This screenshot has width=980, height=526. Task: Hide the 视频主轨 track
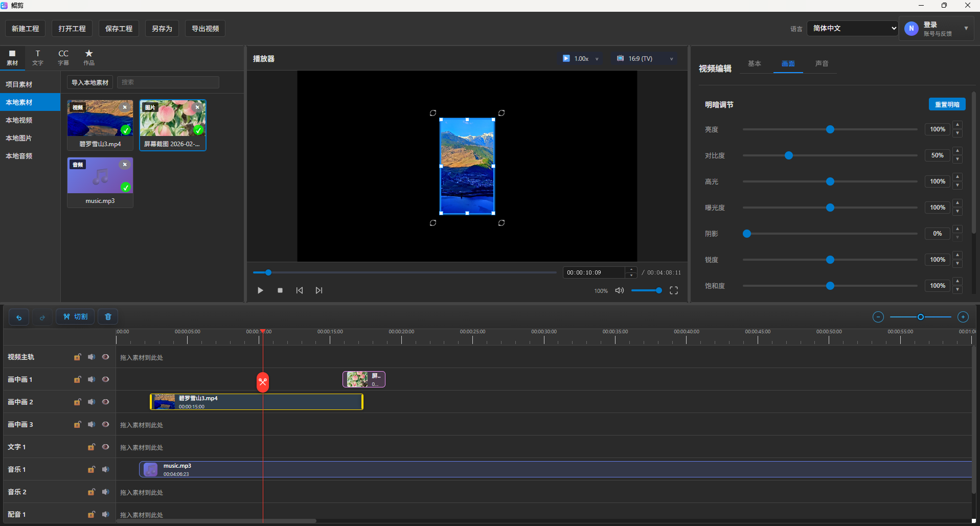coord(105,357)
